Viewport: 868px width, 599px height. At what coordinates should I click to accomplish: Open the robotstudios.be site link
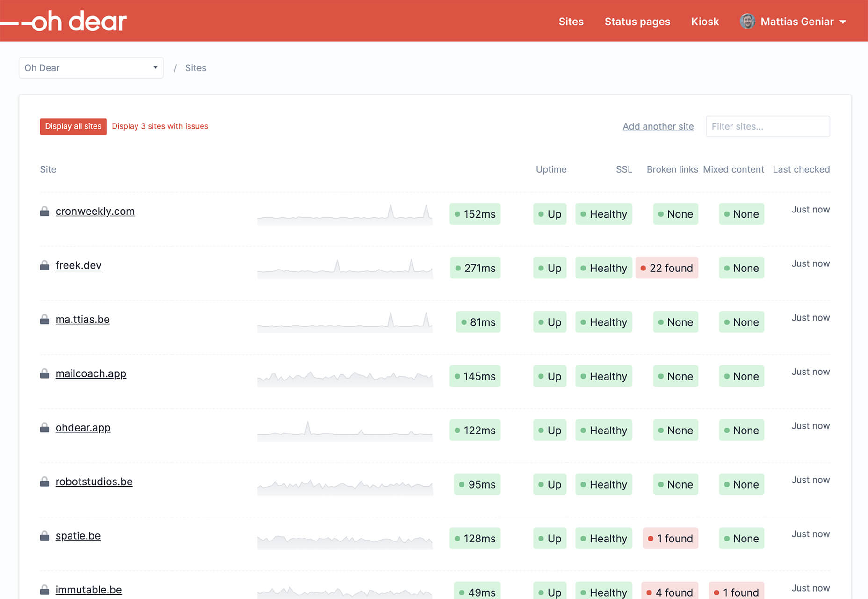[x=94, y=482]
